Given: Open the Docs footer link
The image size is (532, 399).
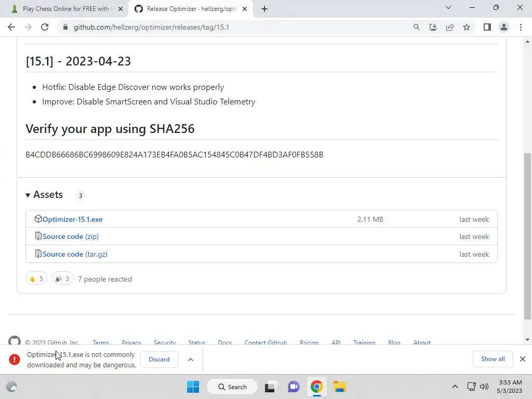Looking at the screenshot, I should pos(224,342).
